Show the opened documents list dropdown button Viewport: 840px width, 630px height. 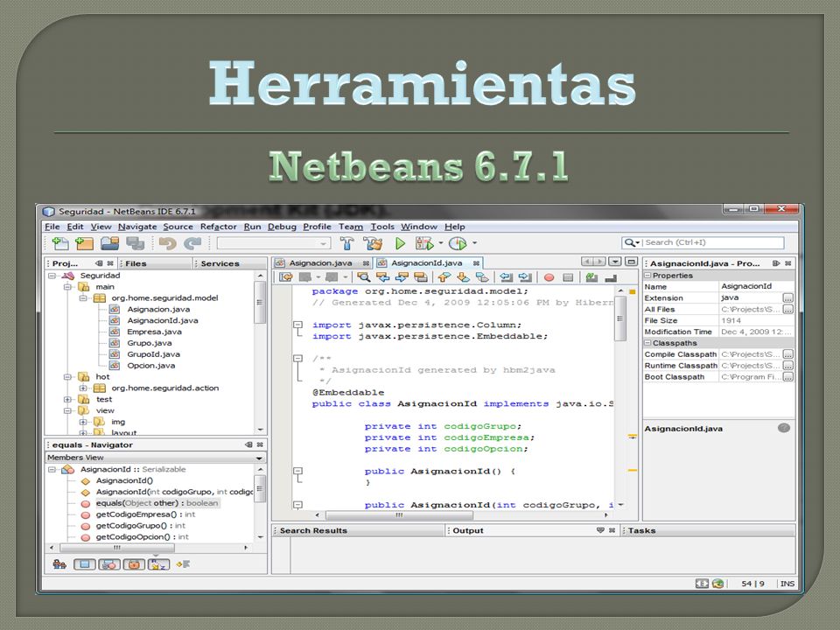(615, 262)
